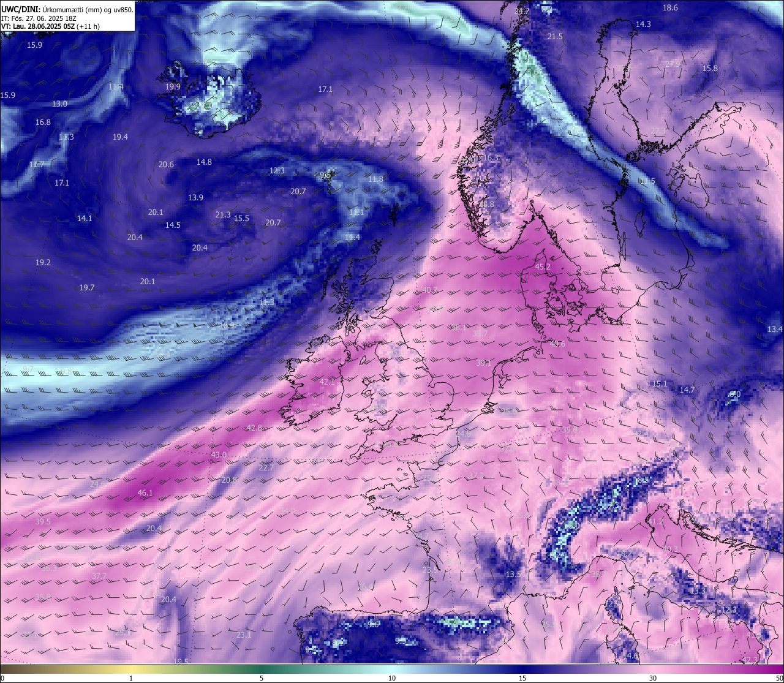
Task: Click the 45.2 value over Denmark
Action: 543,266
